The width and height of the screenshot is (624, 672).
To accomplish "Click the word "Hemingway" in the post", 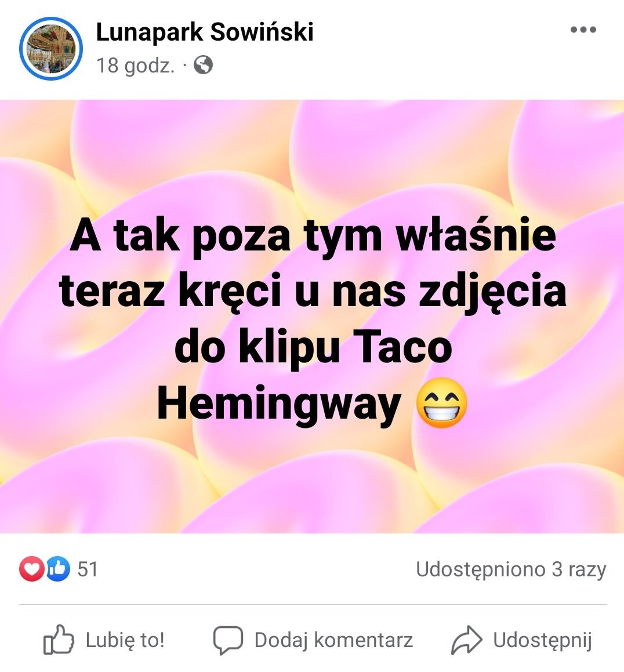I will 278,405.
